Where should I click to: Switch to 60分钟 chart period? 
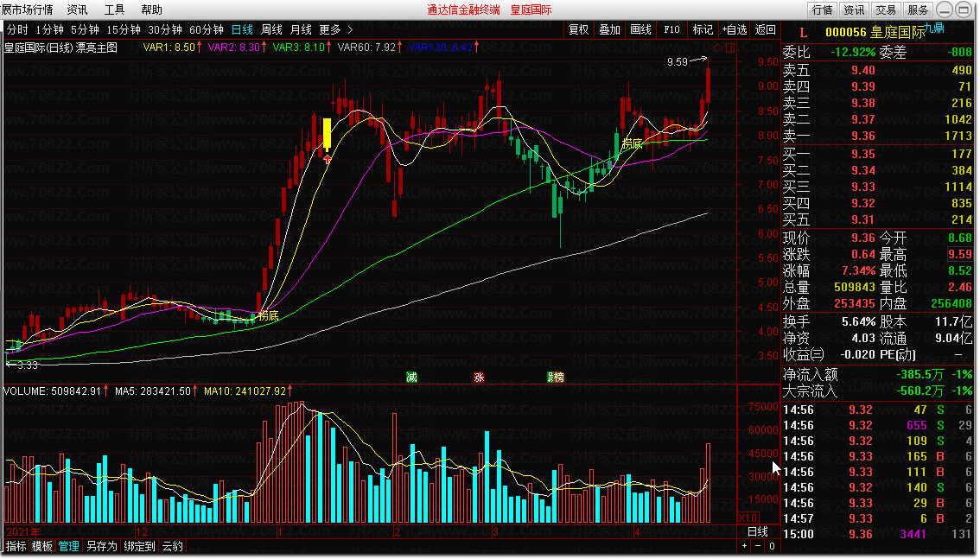(x=207, y=30)
